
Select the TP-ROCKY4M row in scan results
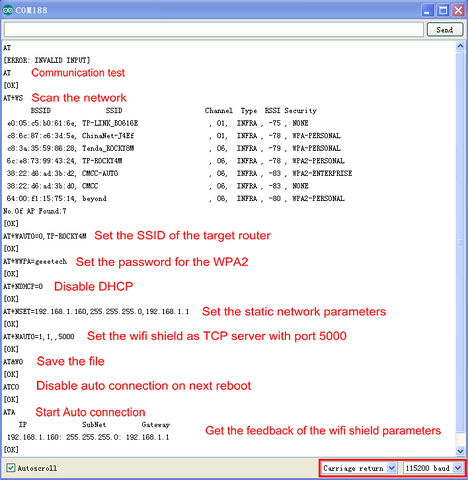[x=176, y=161]
